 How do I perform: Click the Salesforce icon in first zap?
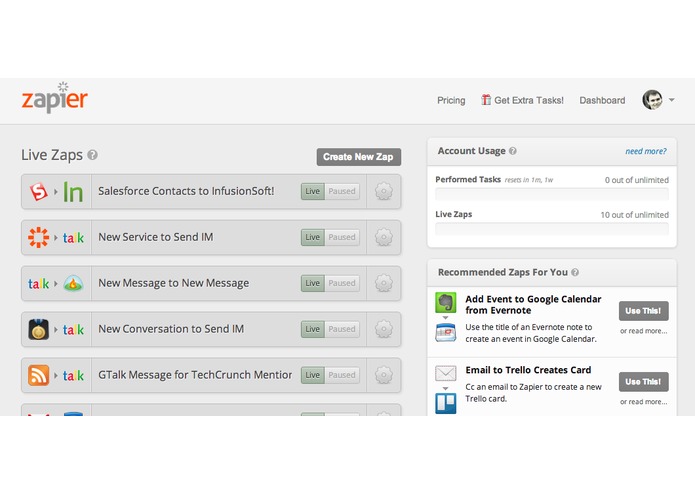click(39, 191)
